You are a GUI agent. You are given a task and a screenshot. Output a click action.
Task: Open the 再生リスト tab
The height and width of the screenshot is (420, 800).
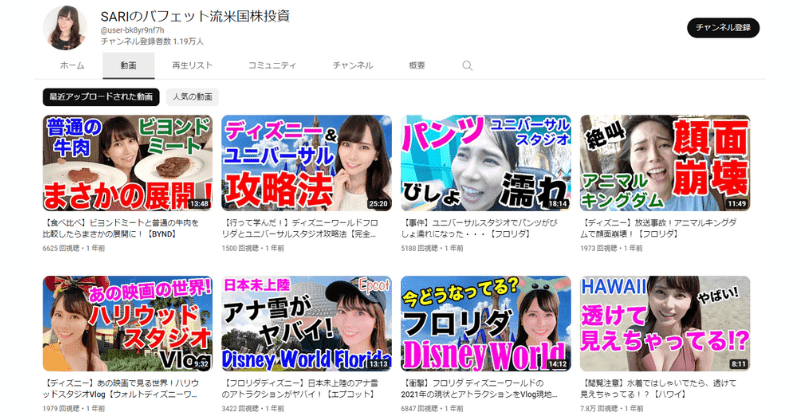[192, 65]
